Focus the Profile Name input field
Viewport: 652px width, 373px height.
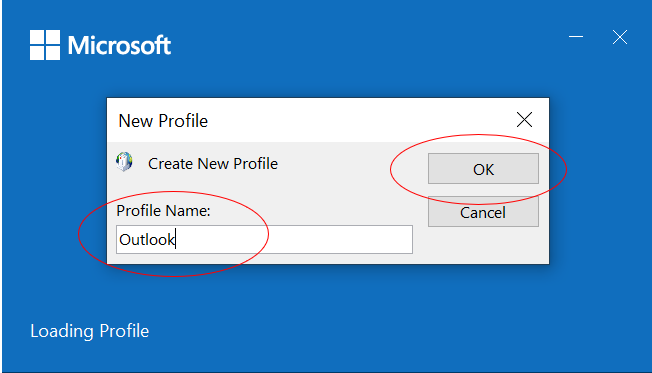click(264, 240)
